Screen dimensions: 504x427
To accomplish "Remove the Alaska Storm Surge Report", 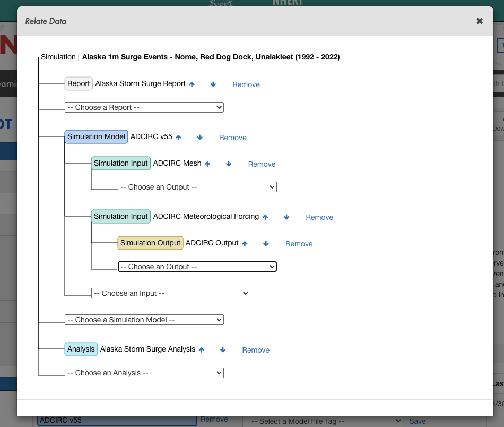I will pos(246,84).
